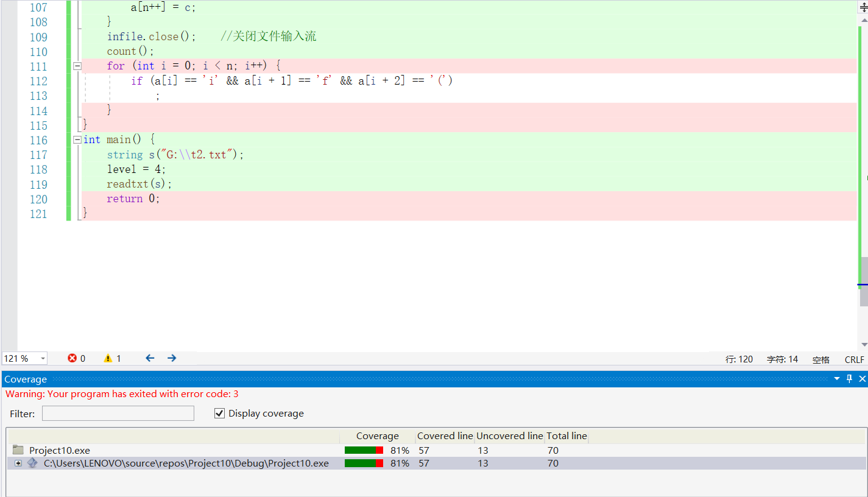Click the coverage bar in the C:\Users path row
Image resolution: width=868 pixels, height=497 pixels.
pos(364,464)
